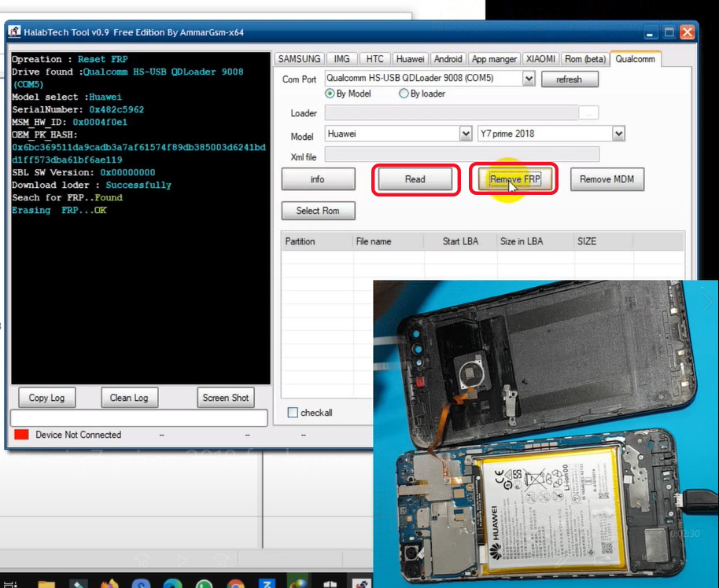Image resolution: width=719 pixels, height=588 pixels.
Task: Tick the checkall checkbox
Action: [x=293, y=413]
